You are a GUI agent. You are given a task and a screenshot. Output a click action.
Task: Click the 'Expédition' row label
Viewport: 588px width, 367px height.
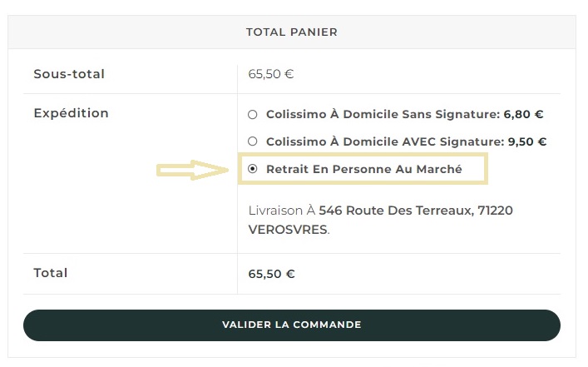[72, 113]
